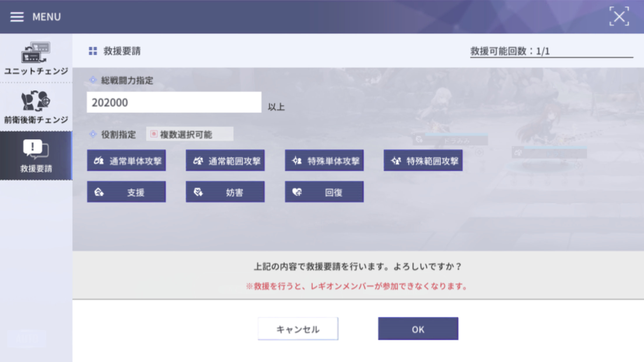This screenshot has height=362, width=644.
Task: Toggle the 支援 role button
Action: click(x=126, y=192)
